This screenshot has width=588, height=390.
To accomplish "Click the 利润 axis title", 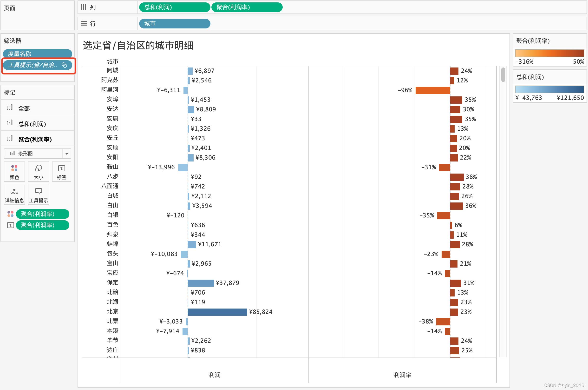I will click(x=215, y=375).
